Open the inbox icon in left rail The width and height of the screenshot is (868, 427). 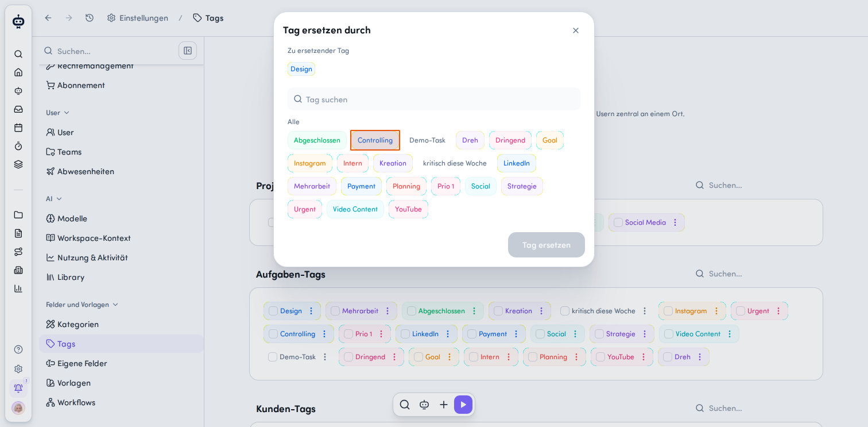[18, 109]
